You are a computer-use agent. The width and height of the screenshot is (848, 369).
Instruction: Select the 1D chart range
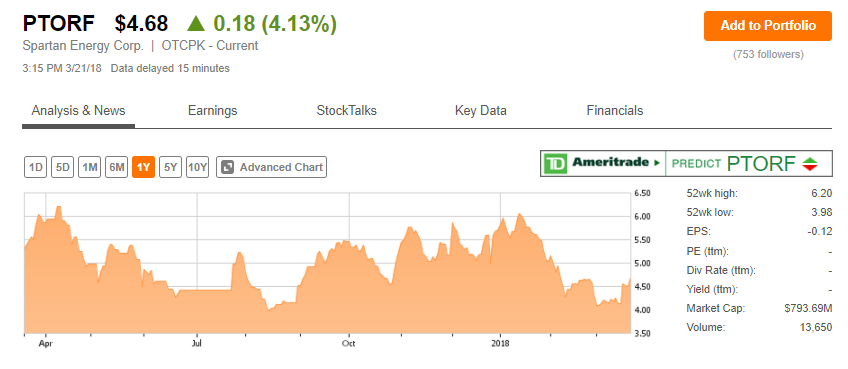36,167
